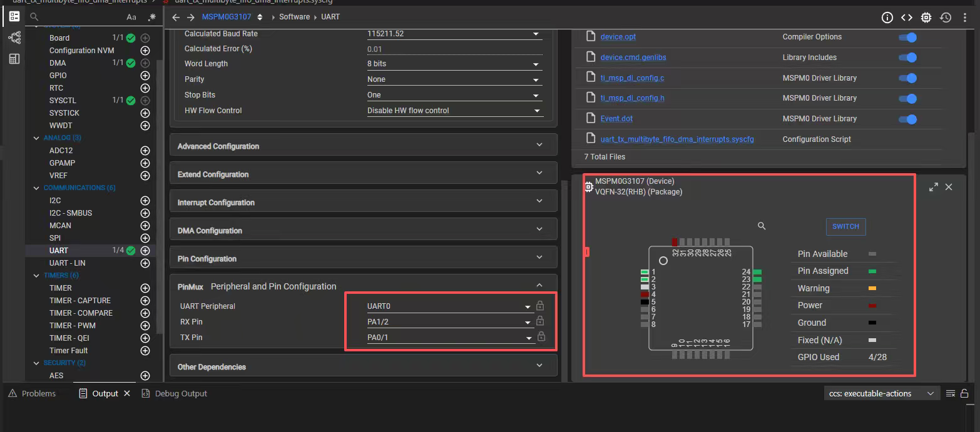The image size is (980, 432).
Task: Expand the device package view to full size
Action: pos(934,187)
